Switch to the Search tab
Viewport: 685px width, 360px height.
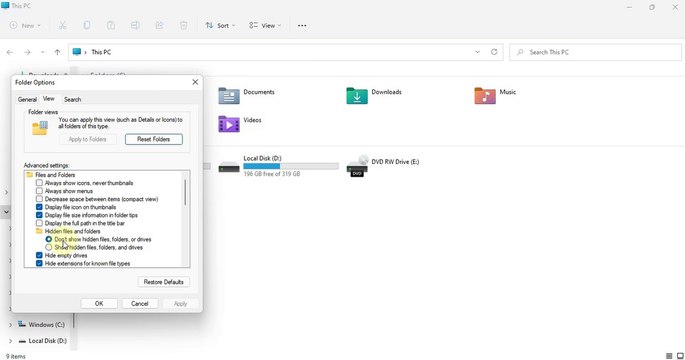[73, 100]
